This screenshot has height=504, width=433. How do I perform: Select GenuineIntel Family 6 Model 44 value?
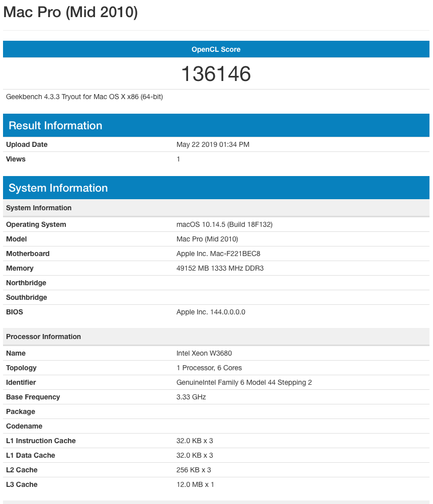pyautogui.click(x=244, y=382)
